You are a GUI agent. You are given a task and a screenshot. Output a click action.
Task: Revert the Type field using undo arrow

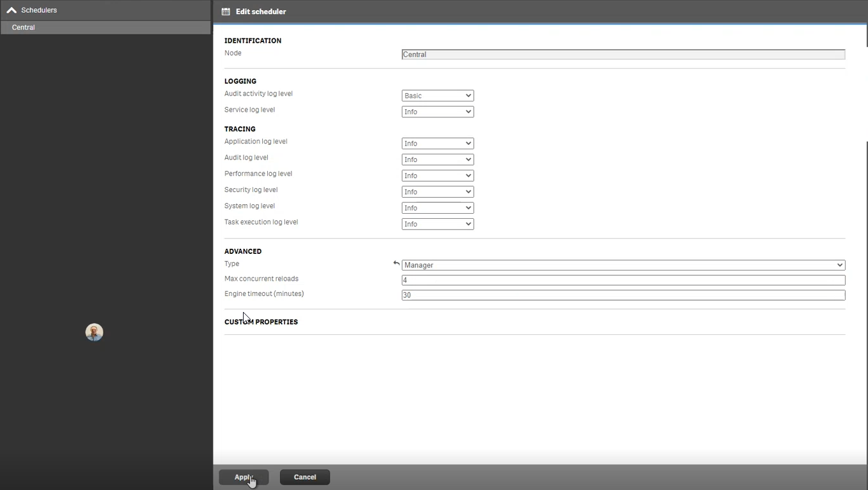(396, 264)
